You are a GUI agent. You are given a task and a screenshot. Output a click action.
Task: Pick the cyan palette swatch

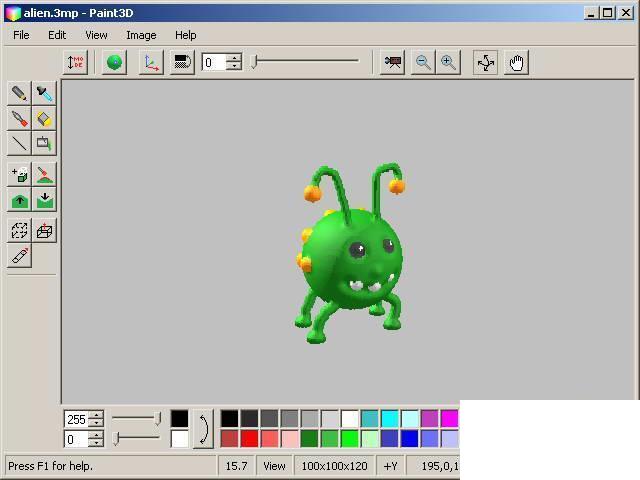[390, 419]
